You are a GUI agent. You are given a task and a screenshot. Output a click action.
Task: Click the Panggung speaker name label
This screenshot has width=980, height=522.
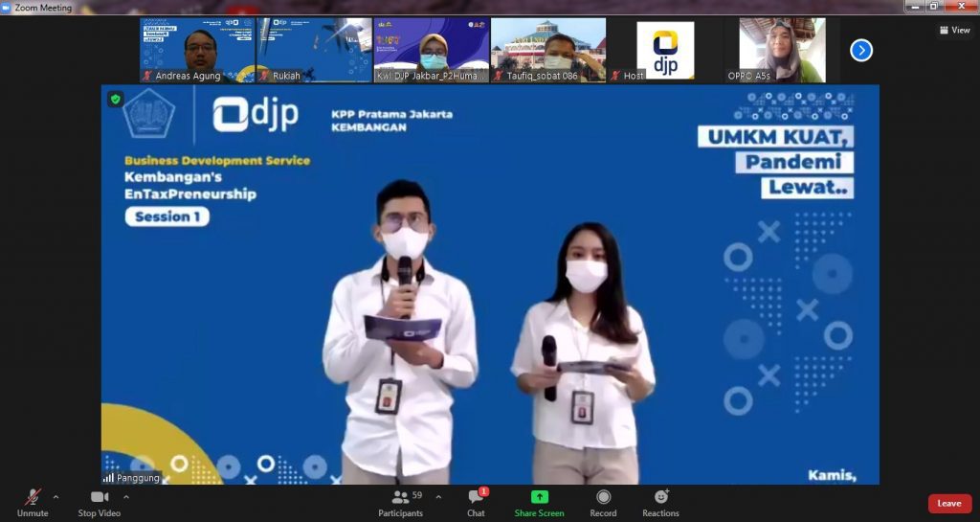click(138, 478)
